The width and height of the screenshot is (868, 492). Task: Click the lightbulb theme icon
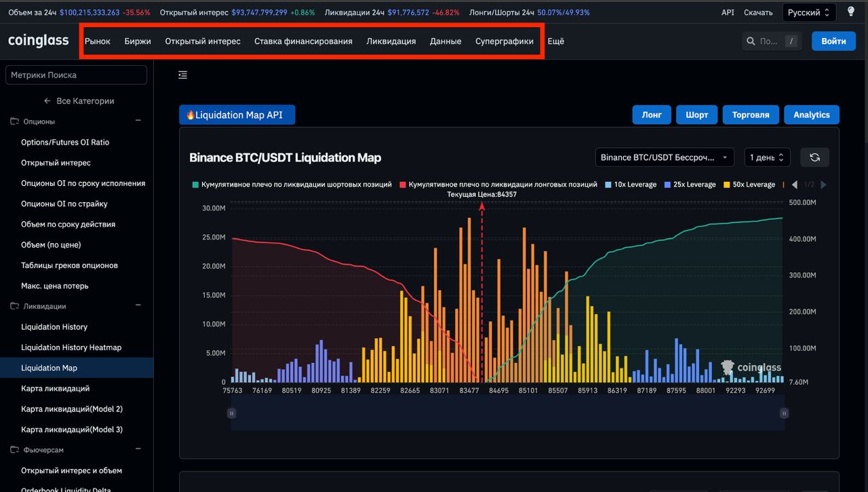pos(851,12)
